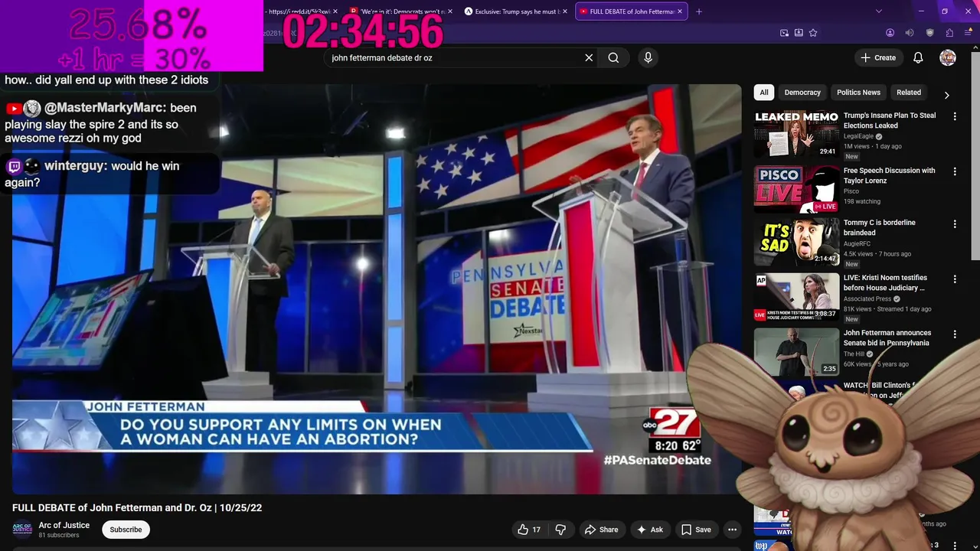
Task: Open browser extensions puzzle icon
Action: tap(949, 33)
